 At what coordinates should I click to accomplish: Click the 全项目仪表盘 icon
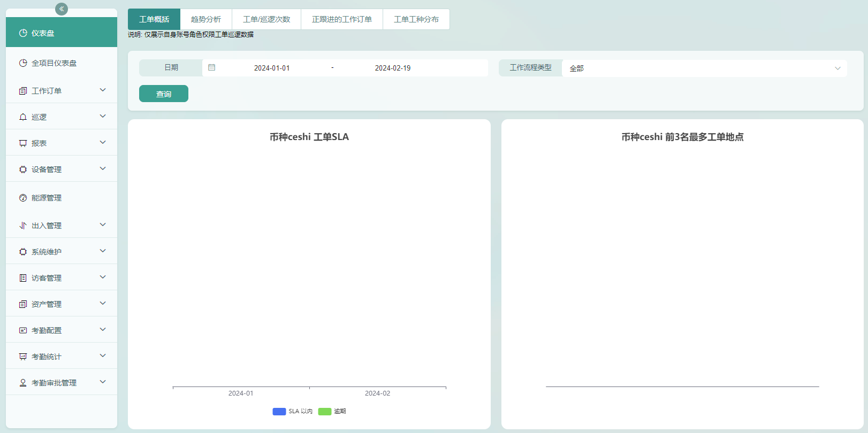point(23,63)
